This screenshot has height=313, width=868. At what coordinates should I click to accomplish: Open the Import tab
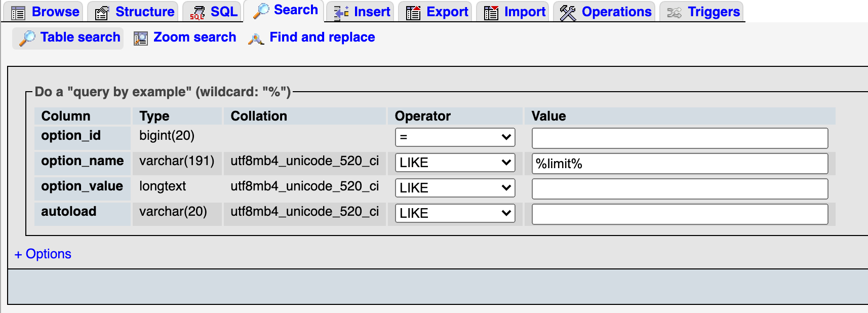513,12
